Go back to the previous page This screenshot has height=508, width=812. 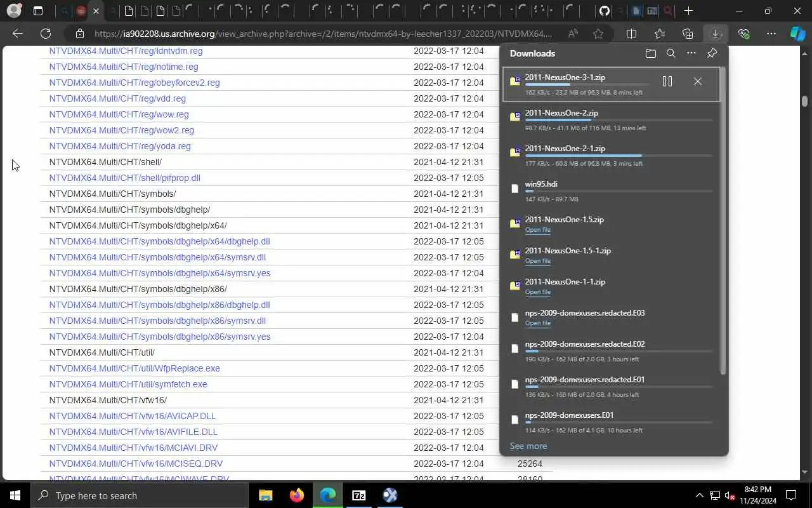click(18, 34)
